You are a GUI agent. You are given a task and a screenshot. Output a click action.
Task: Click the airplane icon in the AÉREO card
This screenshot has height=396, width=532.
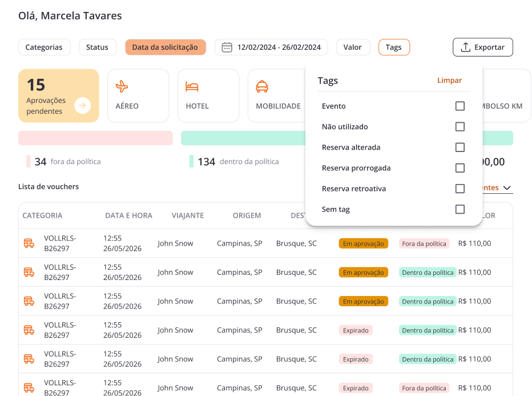tap(122, 87)
